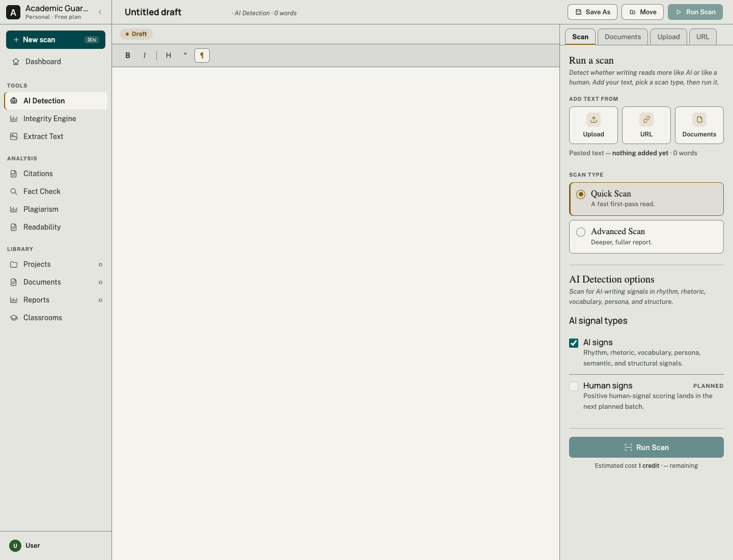
Task: Click the 'Personal · Free plan' text
Action: 53,17
